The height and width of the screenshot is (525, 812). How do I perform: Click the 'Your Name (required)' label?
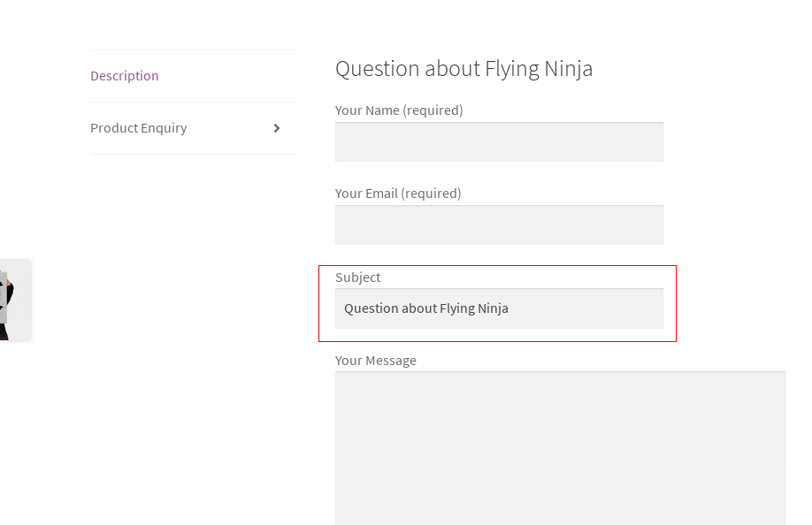[x=399, y=110]
